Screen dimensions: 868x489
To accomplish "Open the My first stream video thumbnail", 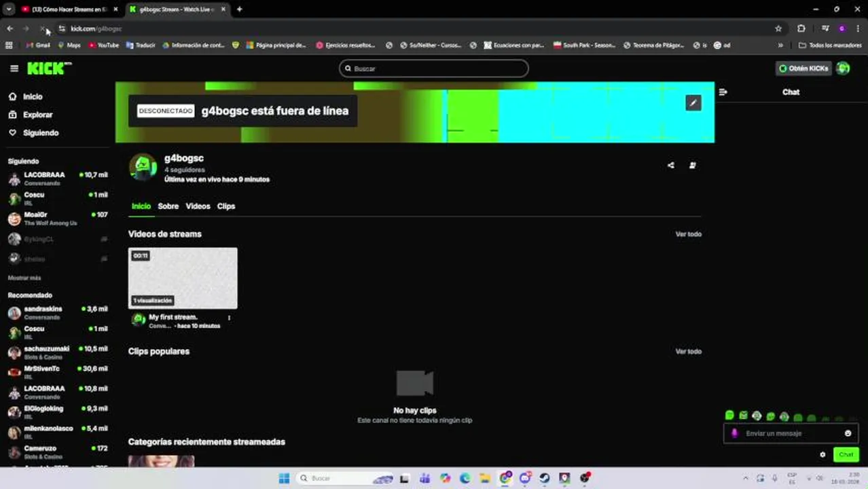I will pyautogui.click(x=183, y=278).
